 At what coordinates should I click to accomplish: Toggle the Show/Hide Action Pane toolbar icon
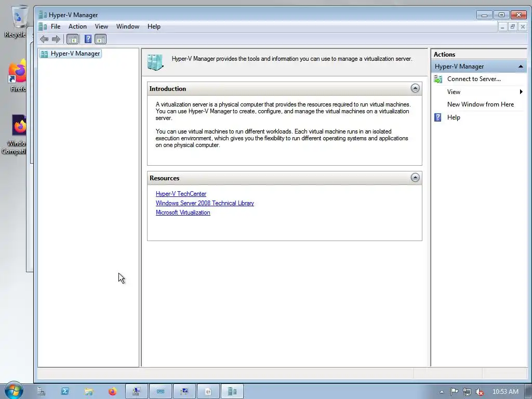click(x=101, y=39)
